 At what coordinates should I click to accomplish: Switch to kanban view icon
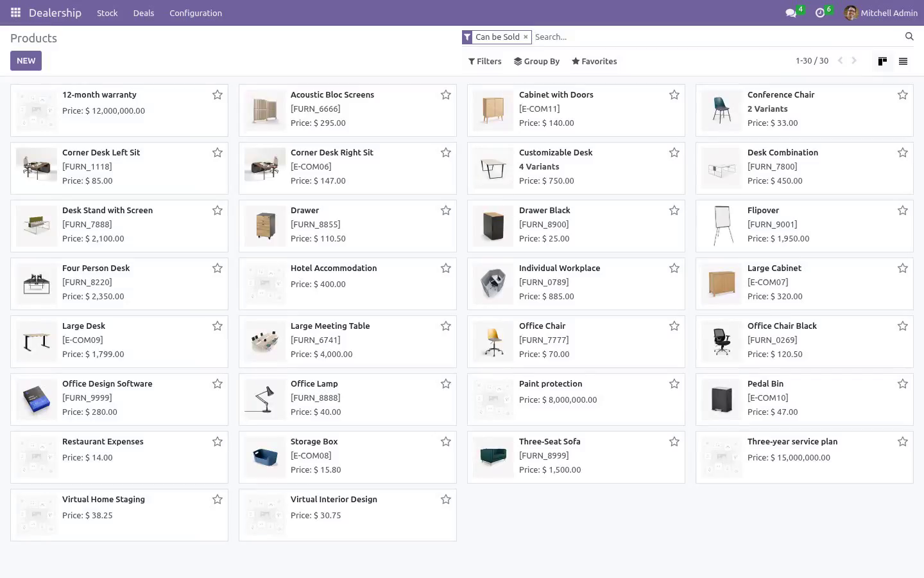pyautogui.click(x=882, y=61)
